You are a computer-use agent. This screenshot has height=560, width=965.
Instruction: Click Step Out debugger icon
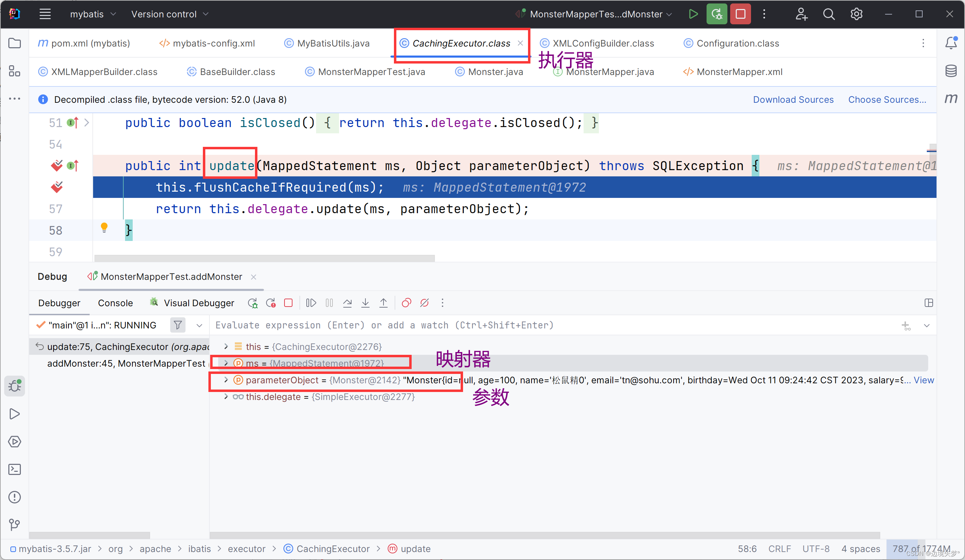pyautogui.click(x=383, y=303)
